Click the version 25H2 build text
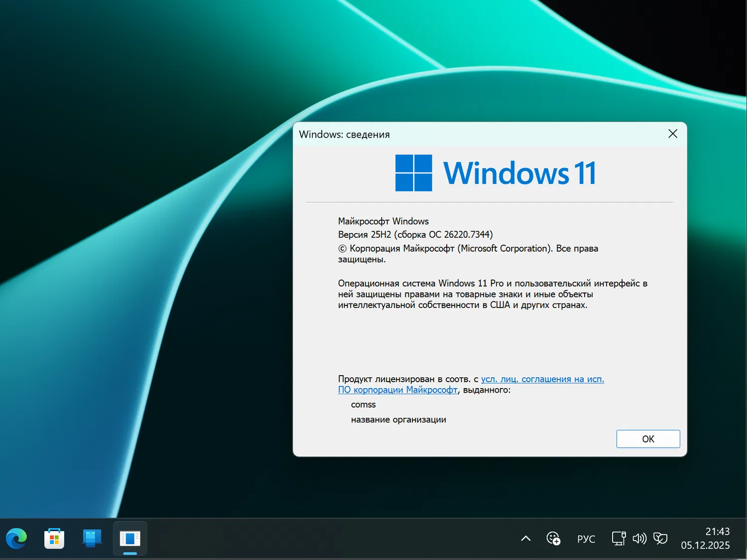The width and height of the screenshot is (747, 560). pos(415,234)
